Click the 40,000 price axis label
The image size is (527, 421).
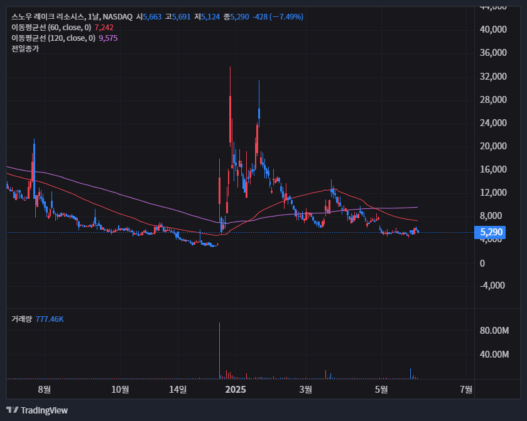(x=493, y=30)
